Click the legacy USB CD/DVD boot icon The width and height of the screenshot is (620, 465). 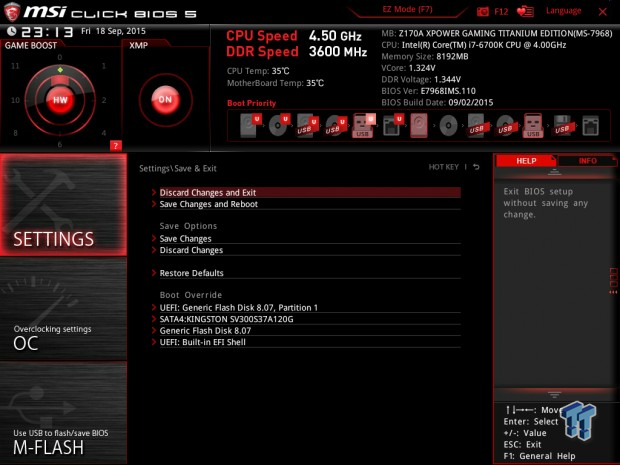(505, 126)
